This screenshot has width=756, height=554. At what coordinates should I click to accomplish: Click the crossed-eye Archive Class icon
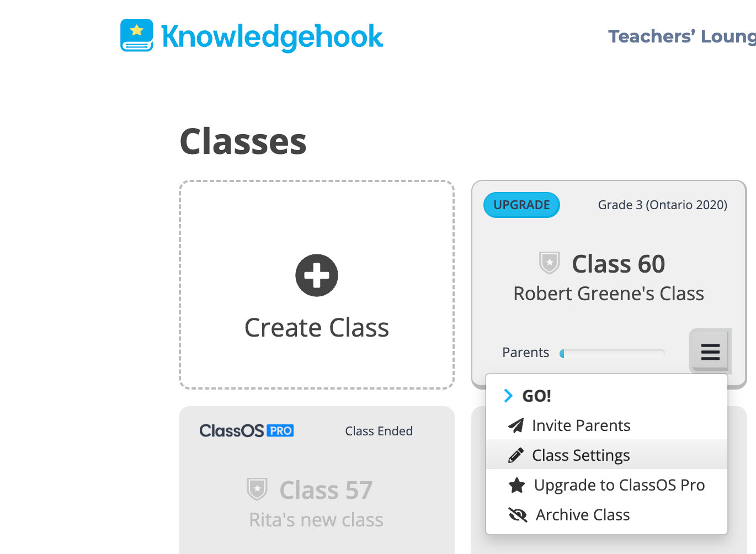point(518,515)
